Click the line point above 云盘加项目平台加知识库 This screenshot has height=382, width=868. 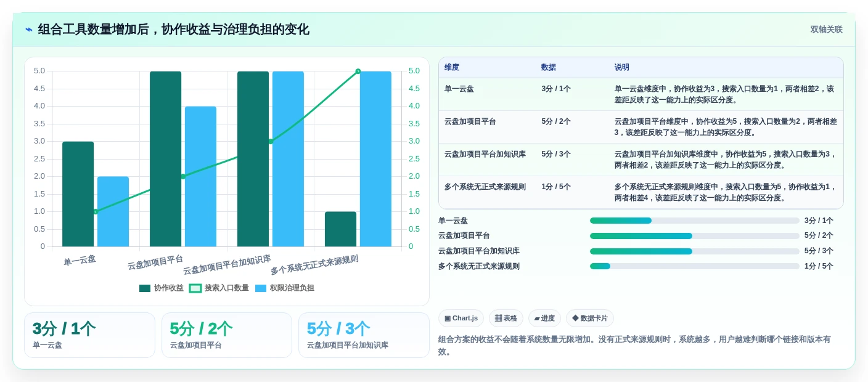point(270,141)
